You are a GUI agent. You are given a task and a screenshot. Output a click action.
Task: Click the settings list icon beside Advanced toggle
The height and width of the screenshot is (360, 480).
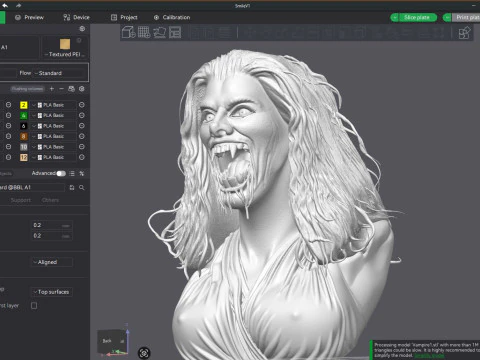point(72,173)
